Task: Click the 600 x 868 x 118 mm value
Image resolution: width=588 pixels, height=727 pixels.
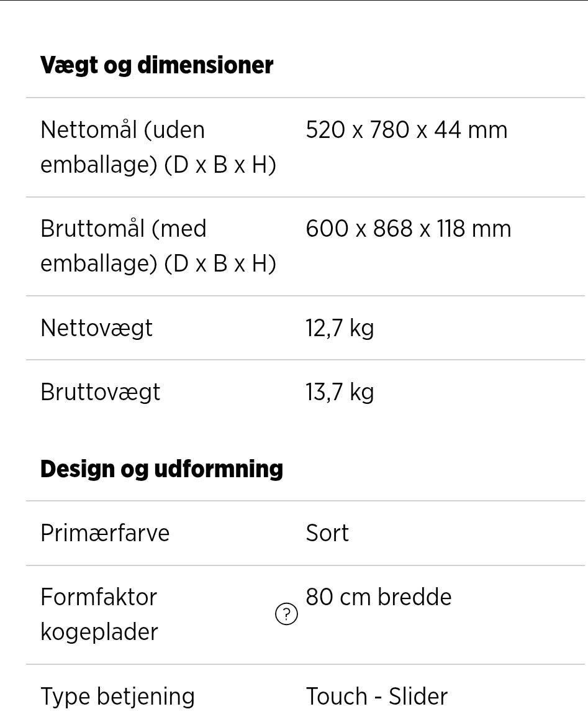Action: pos(408,229)
